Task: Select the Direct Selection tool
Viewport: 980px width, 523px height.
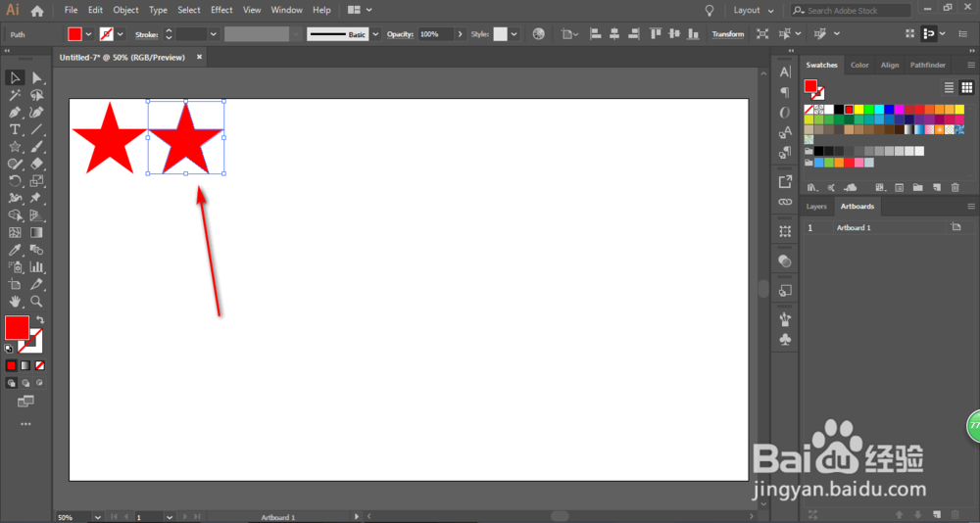Action: pos(37,77)
